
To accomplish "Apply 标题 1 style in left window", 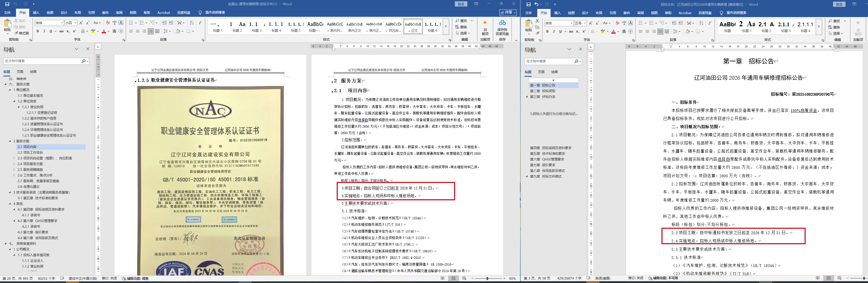I will (x=218, y=27).
